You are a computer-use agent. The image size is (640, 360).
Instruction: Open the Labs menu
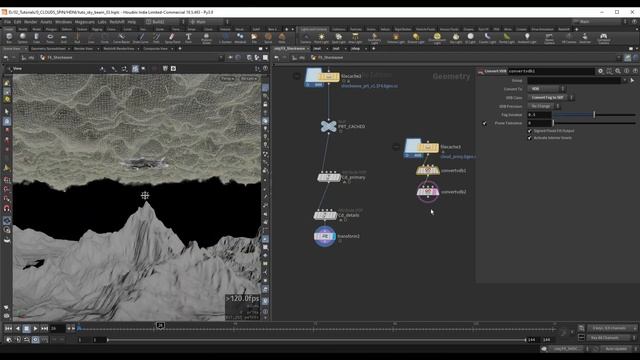pos(102,22)
